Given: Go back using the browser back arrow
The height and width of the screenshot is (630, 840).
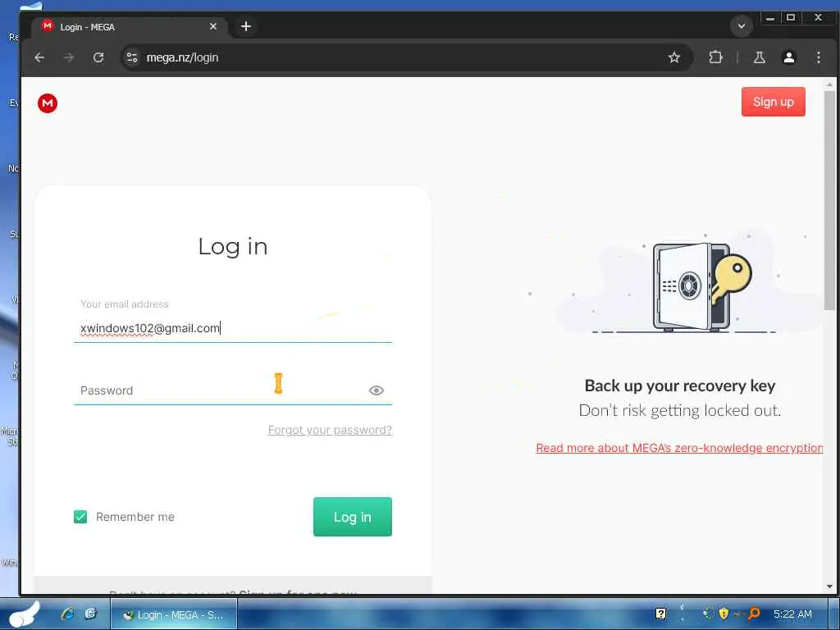Looking at the screenshot, I should (x=39, y=57).
